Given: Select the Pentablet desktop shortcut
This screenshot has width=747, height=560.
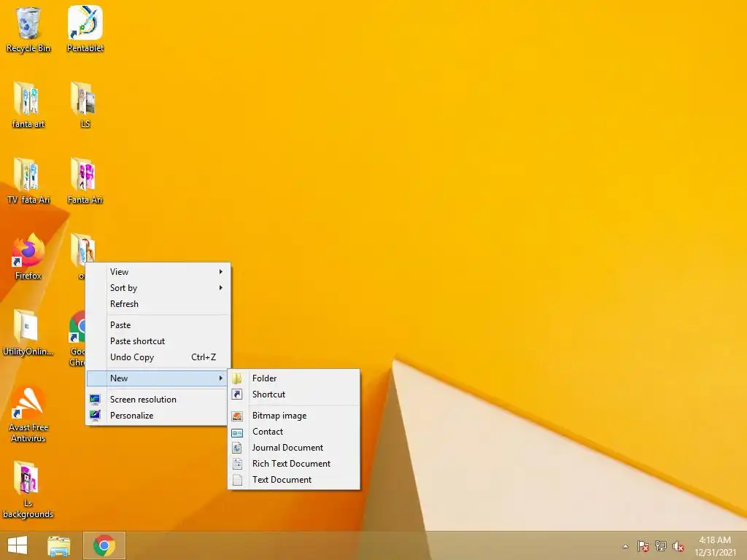Looking at the screenshot, I should [x=85, y=29].
